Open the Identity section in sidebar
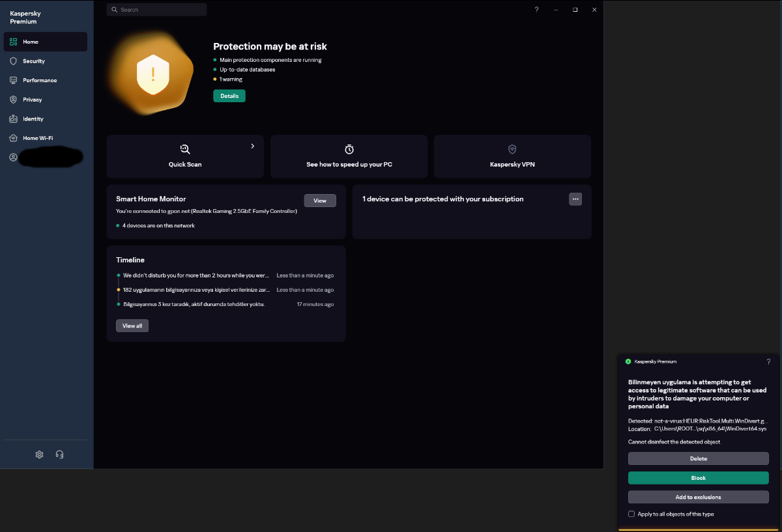 46,119
